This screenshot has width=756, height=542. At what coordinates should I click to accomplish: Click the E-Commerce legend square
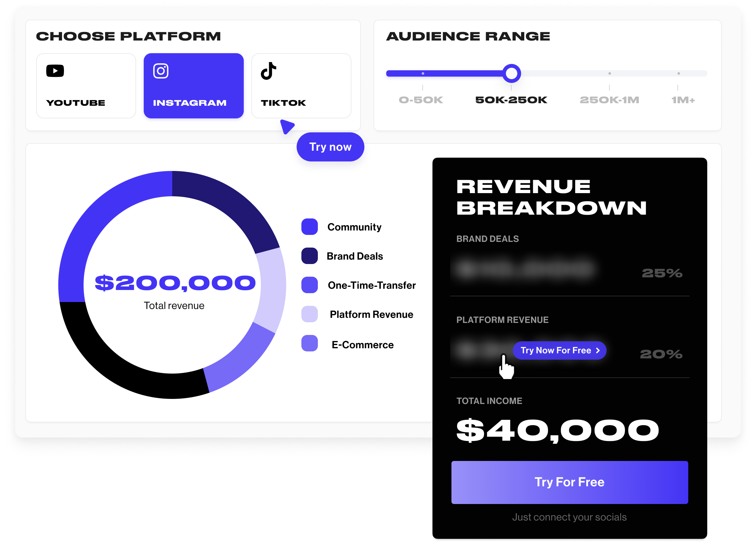coord(309,343)
